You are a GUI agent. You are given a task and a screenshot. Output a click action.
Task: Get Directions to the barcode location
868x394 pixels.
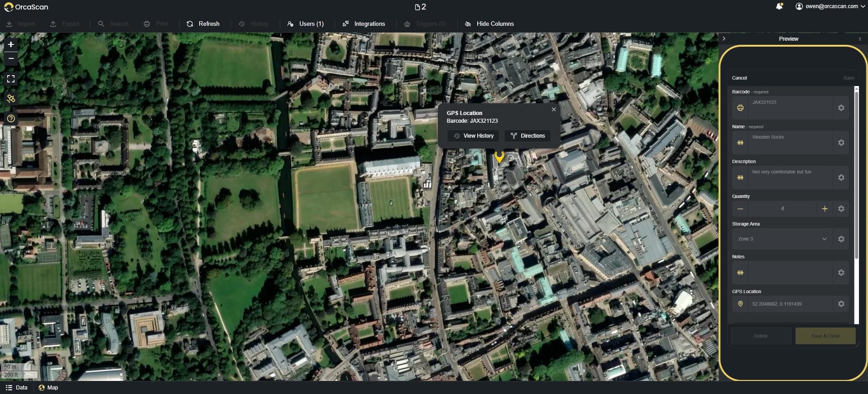(528, 136)
